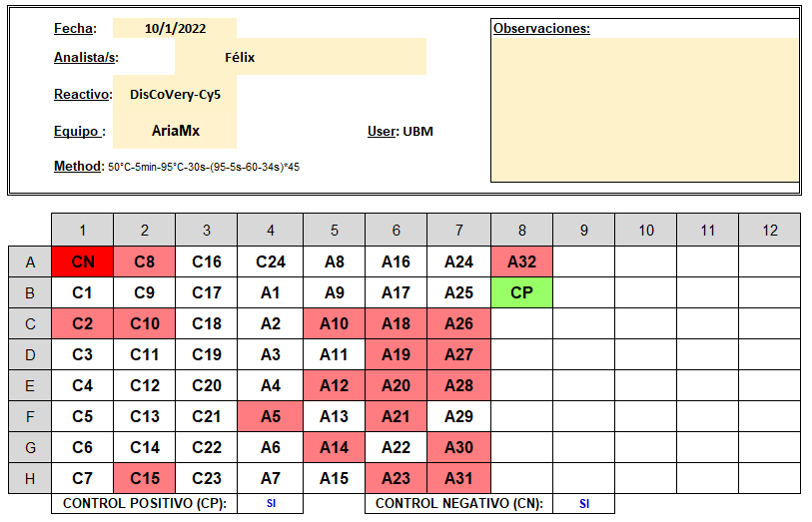Select the Fecha field showing 10/1/2022
This screenshot has width=812, height=522.
point(175,29)
